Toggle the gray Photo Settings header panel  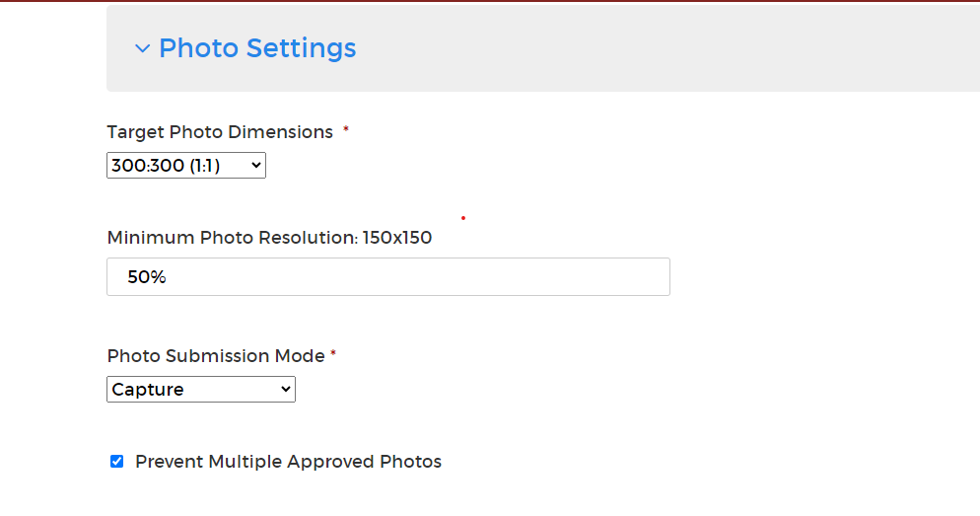tap(543, 48)
